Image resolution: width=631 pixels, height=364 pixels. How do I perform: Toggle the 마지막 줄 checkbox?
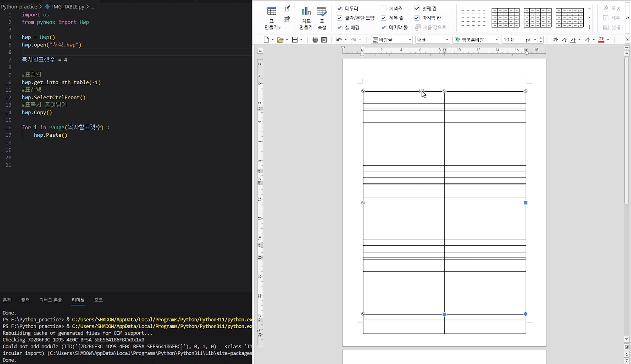(x=384, y=28)
